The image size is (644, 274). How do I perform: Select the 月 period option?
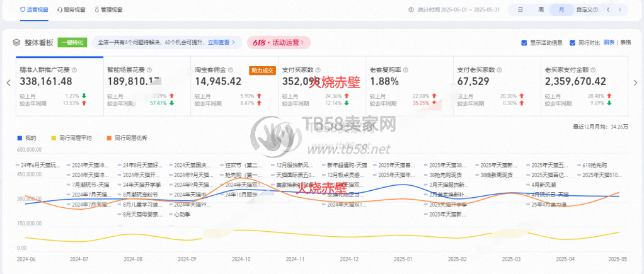(x=561, y=9)
